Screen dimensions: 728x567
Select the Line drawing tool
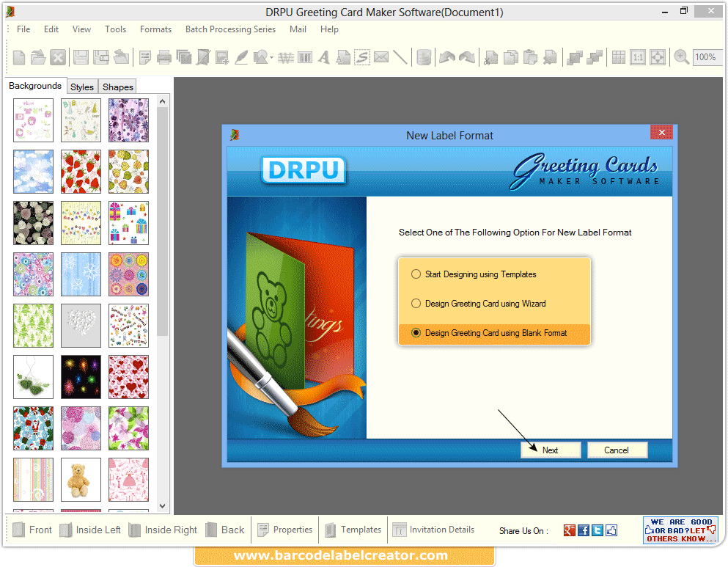pyautogui.click(x=401, y=56)
